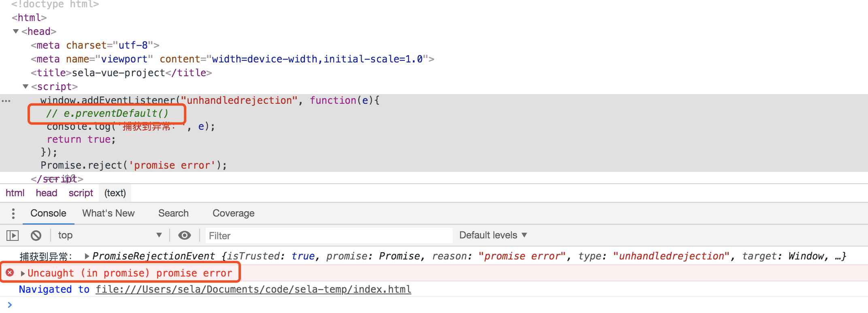Collapse the head element node
The width and height of the screenshot is (868, 313).
pos(16,31)
